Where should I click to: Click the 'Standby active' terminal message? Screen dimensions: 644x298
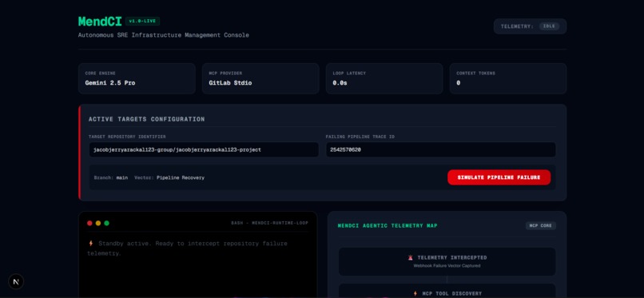coord(187,248)
